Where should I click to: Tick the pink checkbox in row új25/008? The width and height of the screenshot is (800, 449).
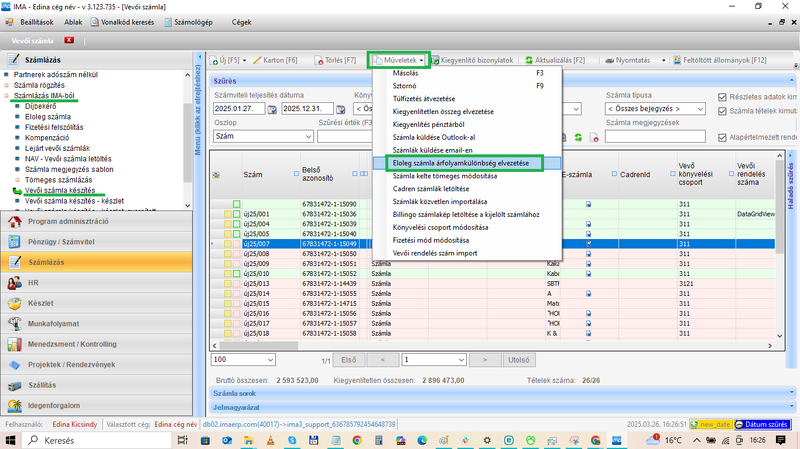237,254
